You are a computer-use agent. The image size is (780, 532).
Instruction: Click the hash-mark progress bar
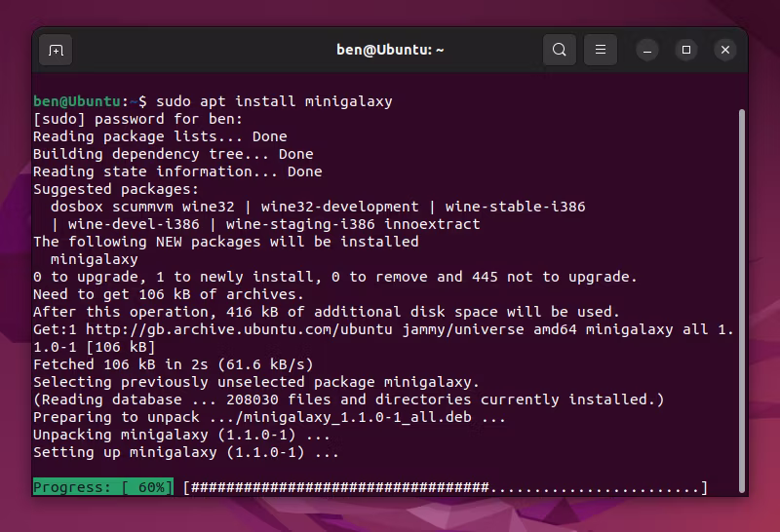pos(445,487)
